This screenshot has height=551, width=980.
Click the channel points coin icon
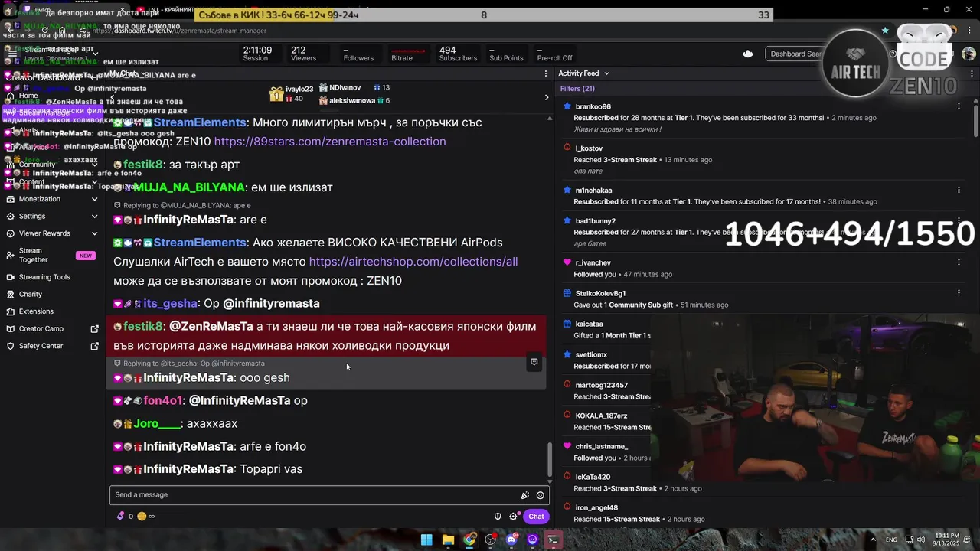coord(142,517)
